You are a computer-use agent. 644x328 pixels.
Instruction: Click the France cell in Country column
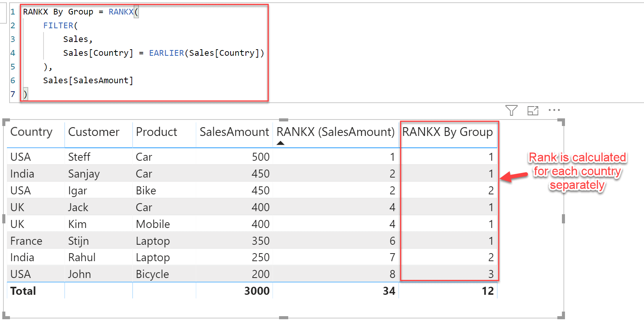point(26,241)
